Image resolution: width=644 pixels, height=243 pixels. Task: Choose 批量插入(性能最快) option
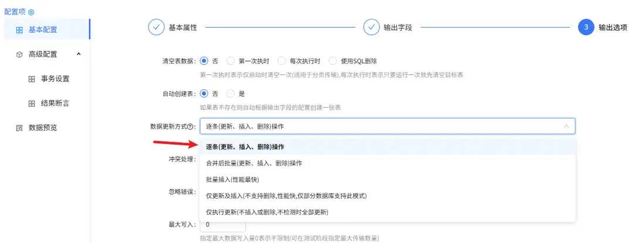(x=387, y=180)
